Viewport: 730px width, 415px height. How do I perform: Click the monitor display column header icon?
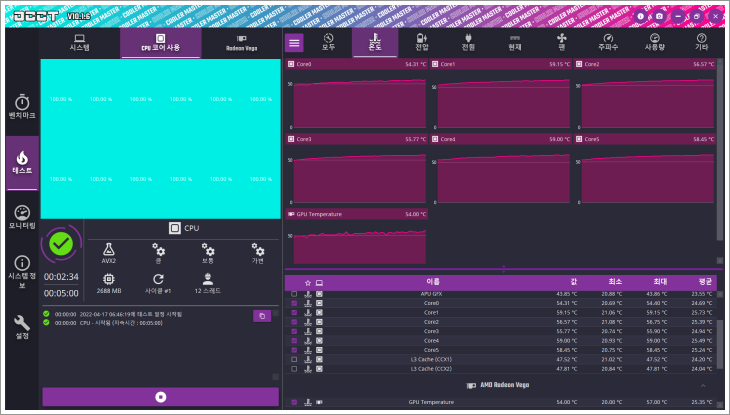pyautogui.click(x=319, y=283)
